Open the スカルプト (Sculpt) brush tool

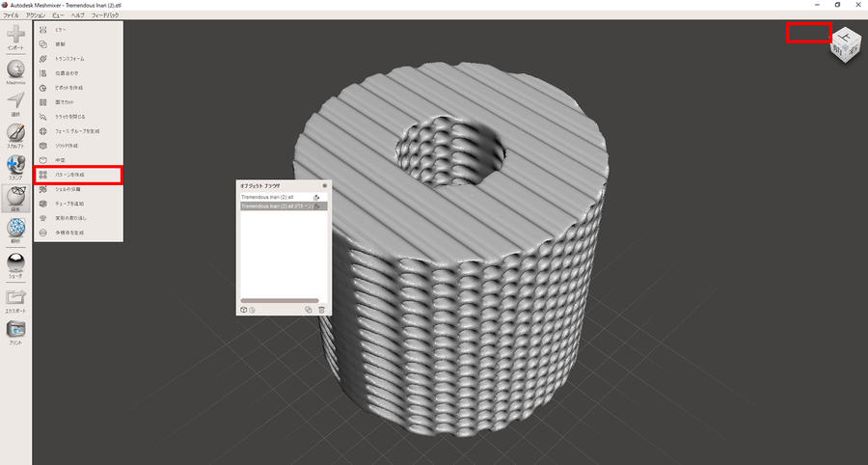[x=15, y=134]
